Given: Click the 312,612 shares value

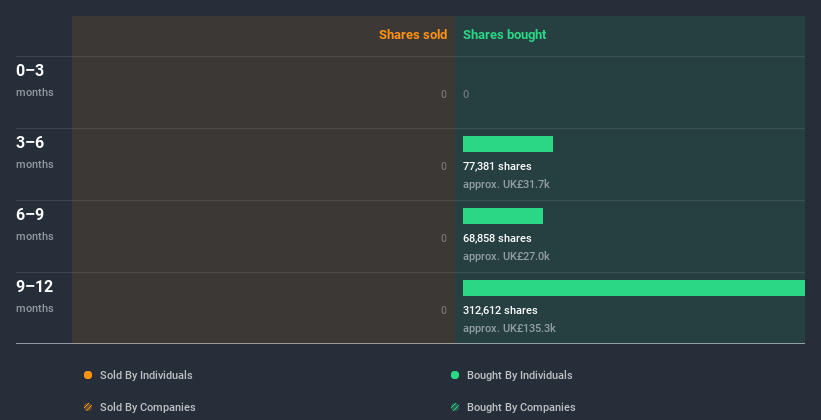Looking at the screenshot, I should point(500,310).
